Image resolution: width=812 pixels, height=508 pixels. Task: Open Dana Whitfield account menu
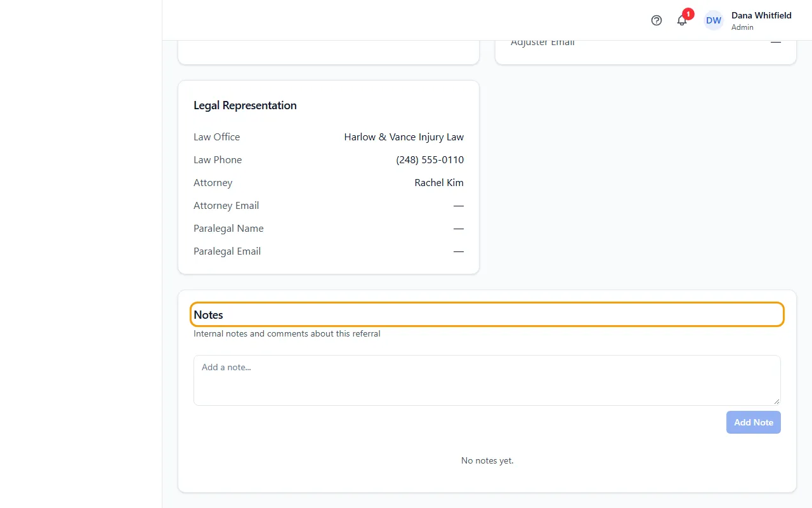click(749, 20)
